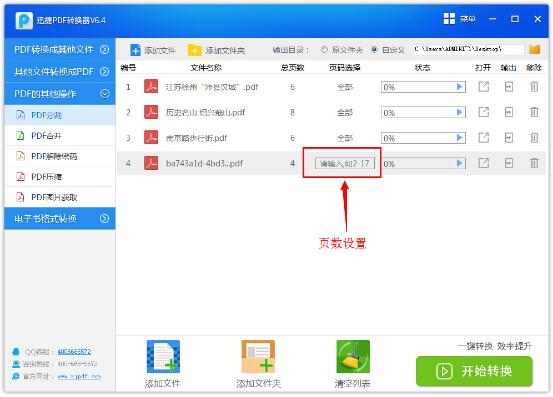The image size is (553, 397).
Task: Click the red PDF icon of ba743a1d-4bd3 row
Action: (151, 163)
